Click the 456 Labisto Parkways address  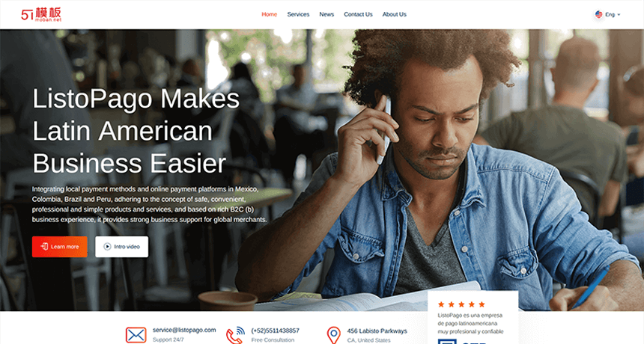pos(377,331)
